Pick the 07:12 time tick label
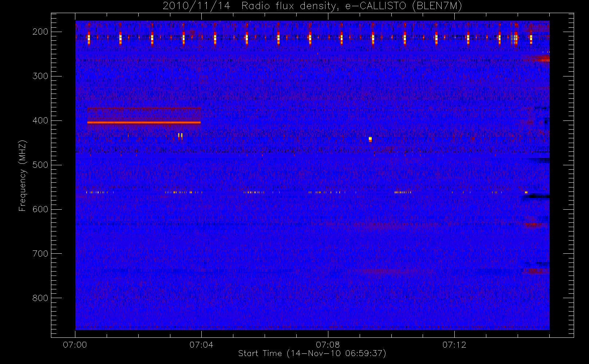589x364 pixels. pyautogui.click(x=454, y=345)
